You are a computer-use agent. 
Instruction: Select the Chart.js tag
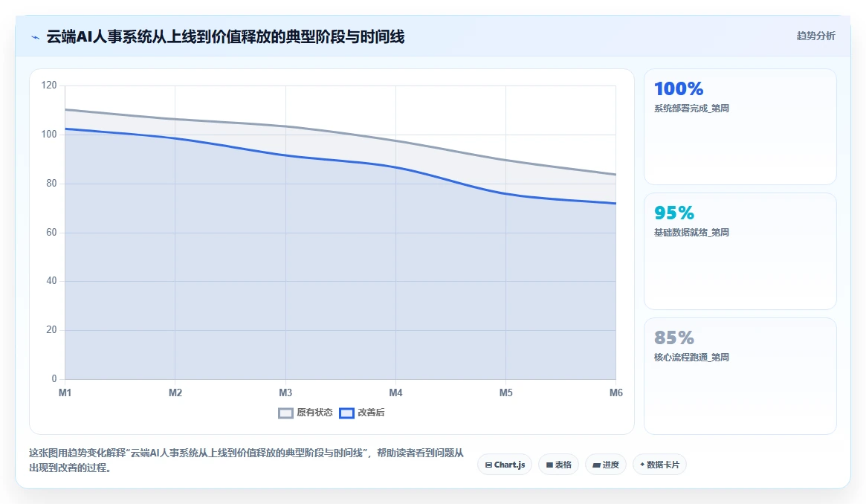click(505, 465)
